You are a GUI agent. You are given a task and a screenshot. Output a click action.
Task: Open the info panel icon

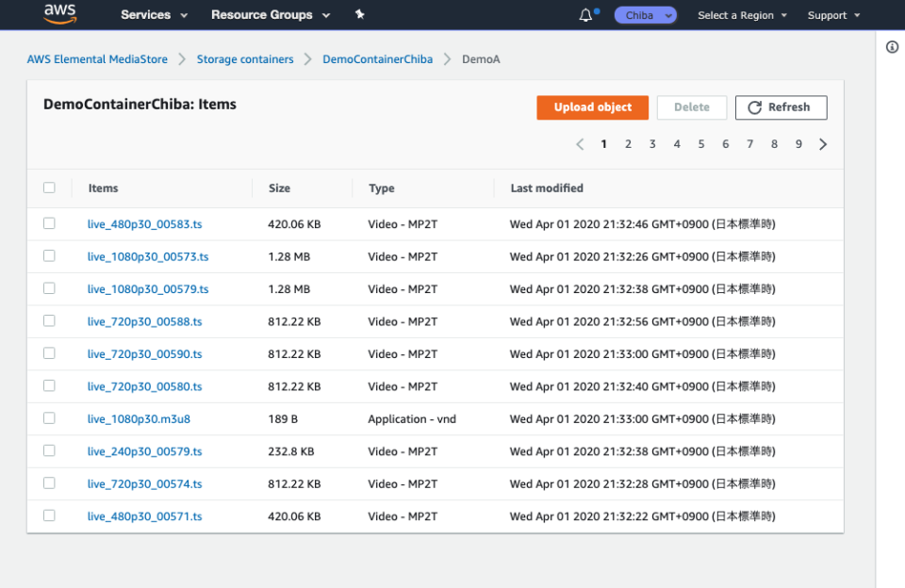click(x=892, y=47)
